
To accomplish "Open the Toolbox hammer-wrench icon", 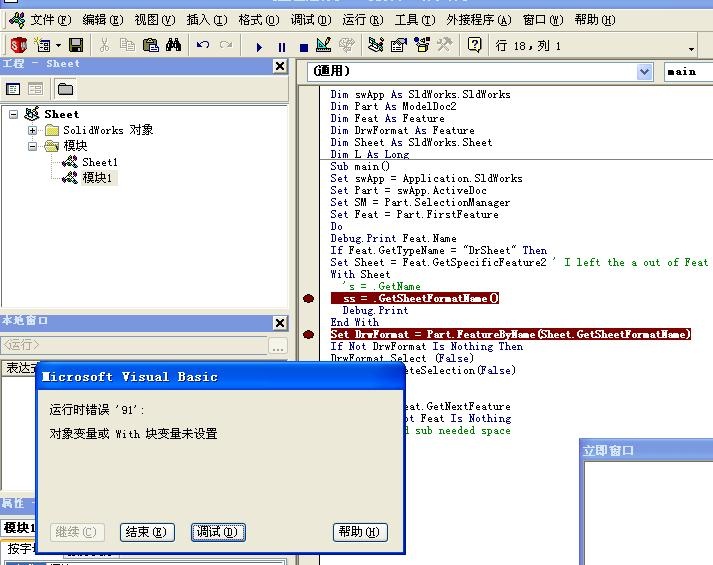I will coord(444,45).
